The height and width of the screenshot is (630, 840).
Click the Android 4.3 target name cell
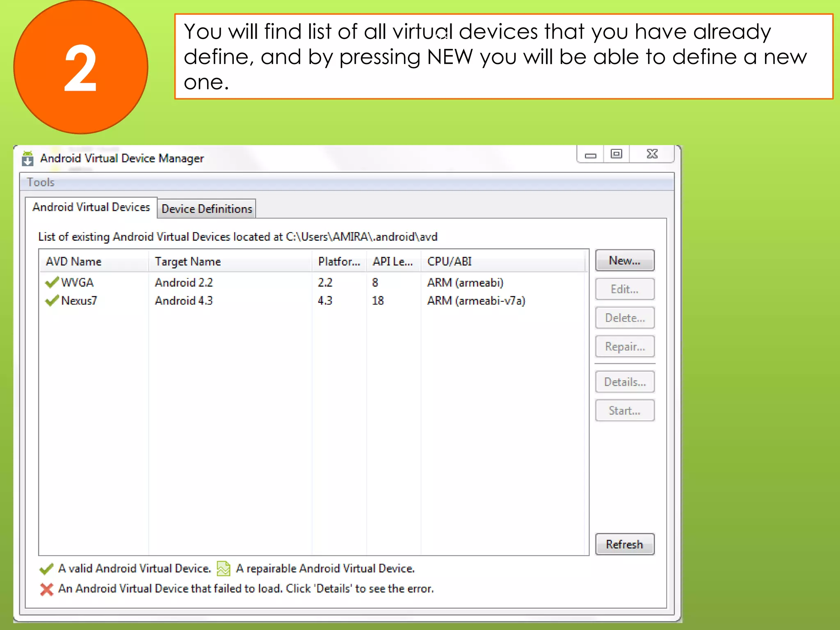(x=184, y=301)
